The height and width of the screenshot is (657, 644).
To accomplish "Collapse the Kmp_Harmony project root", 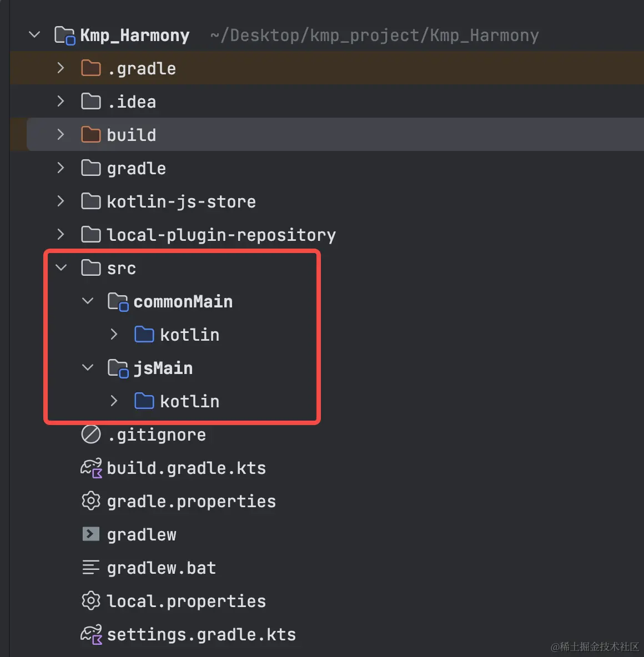I will (34, 35).
